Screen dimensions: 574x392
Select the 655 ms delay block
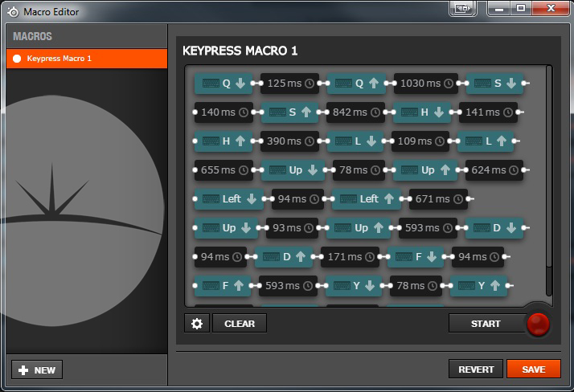click(223, 170)
